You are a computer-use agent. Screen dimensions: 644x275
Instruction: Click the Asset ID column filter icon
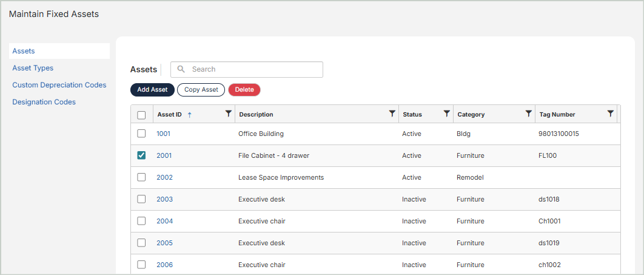point(228,114)
